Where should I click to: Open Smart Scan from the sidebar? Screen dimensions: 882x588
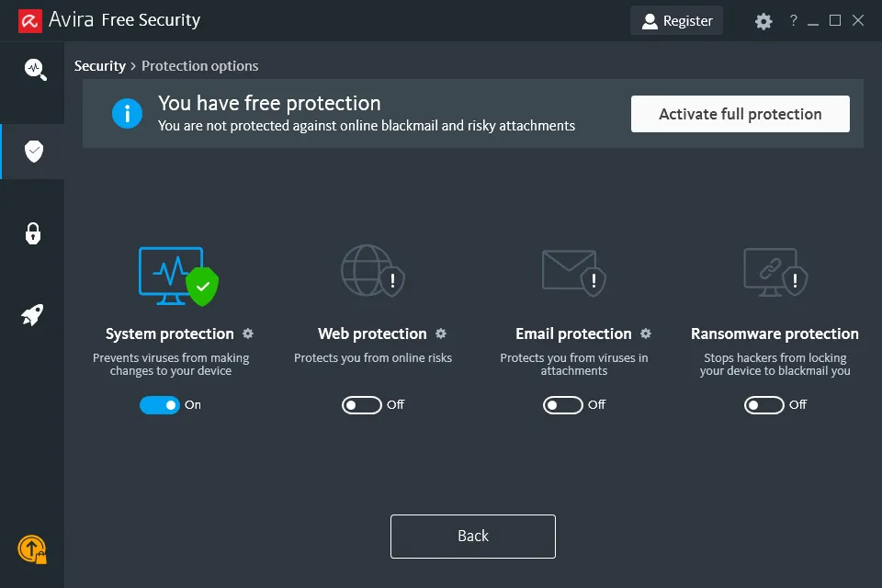pos(33,69)
